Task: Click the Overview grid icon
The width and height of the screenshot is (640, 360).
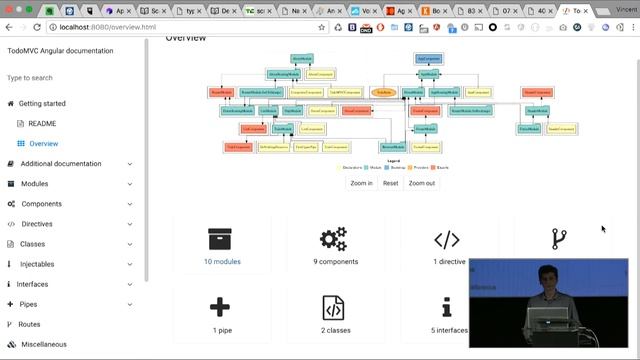Action: pyautogui.click(x=21, y=144)
